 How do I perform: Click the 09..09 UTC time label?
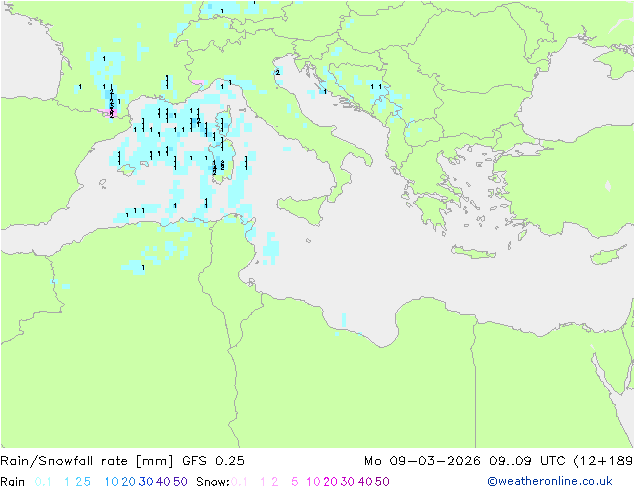pos(528,461)
